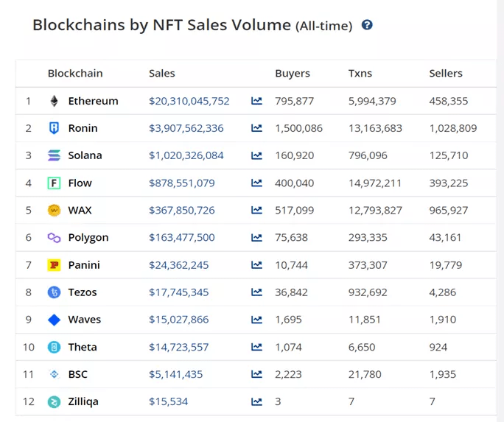Screen dimensions: 504x422
Task: Sort by the Sellers column header
Action: [x=446, y=74]
